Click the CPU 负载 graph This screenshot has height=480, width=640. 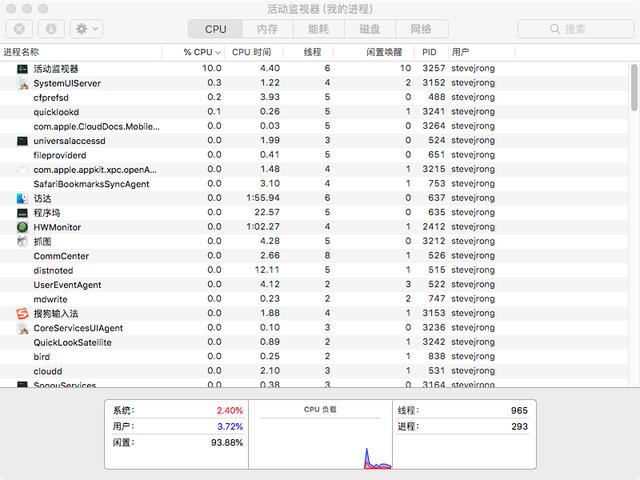point(320,435)
